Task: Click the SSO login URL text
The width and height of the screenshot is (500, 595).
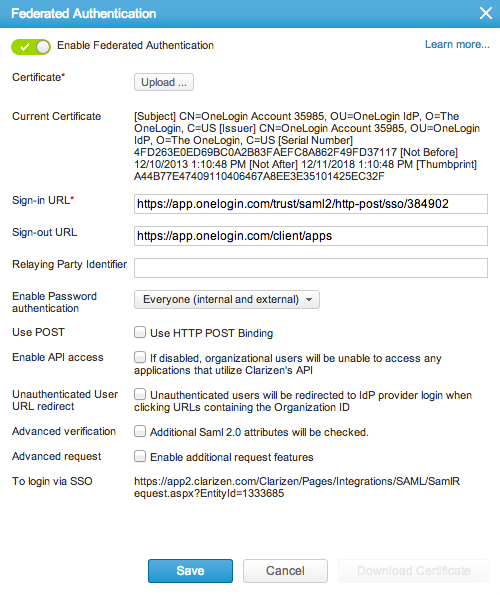Action: [x=297, y=487]
